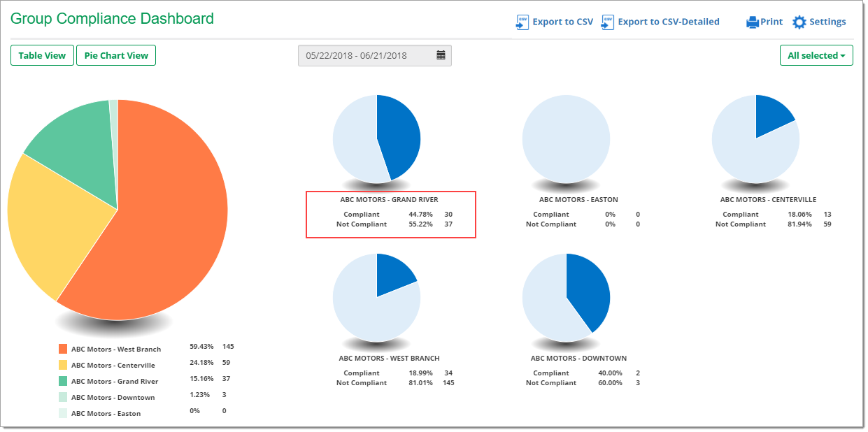Screen dimensions: 868x432
Task: Click 'ABC Motors - West Branch' legend label
Action: click(x=116, y=349)
